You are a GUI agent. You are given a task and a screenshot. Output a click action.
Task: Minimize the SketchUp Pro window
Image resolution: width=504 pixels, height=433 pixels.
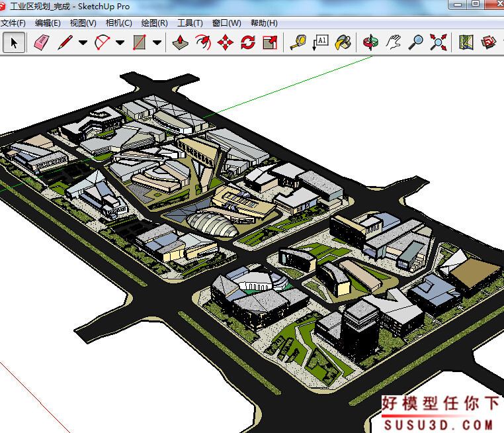[x=458, y=5]
